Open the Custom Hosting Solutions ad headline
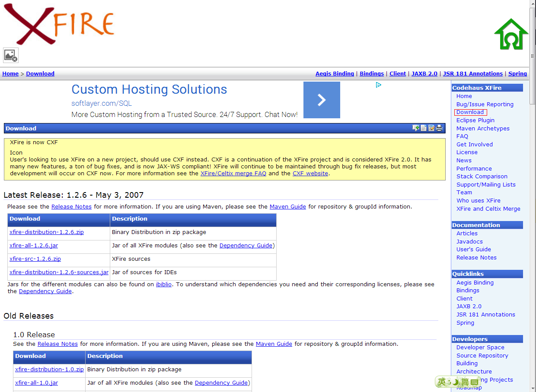The image size is (536, 392). tap(149, 89)
